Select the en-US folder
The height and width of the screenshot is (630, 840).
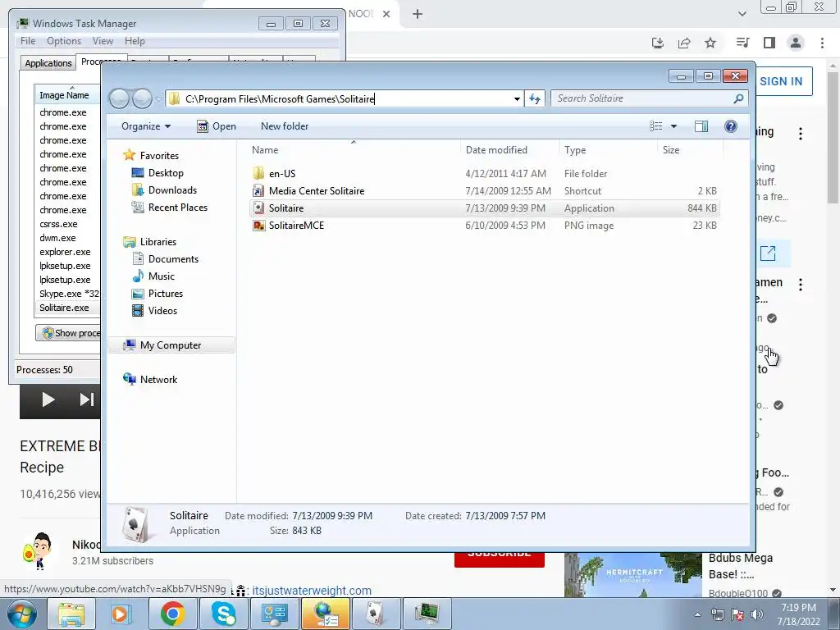(x=282, y=174)
